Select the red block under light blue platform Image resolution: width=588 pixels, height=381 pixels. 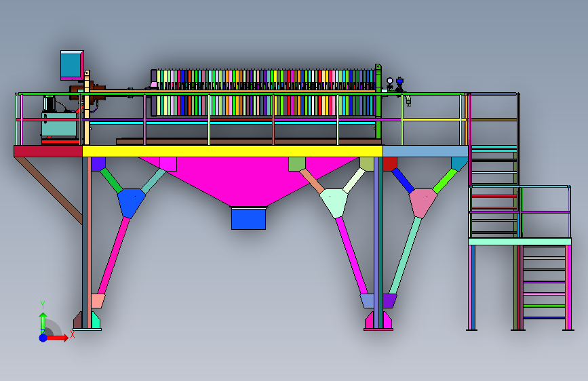(389, 164)
